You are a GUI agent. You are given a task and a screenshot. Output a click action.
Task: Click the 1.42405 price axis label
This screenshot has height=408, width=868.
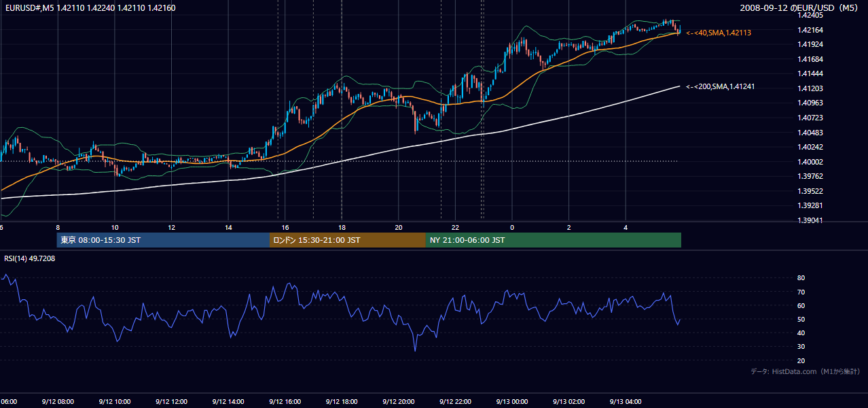click(x=810, y=15)
